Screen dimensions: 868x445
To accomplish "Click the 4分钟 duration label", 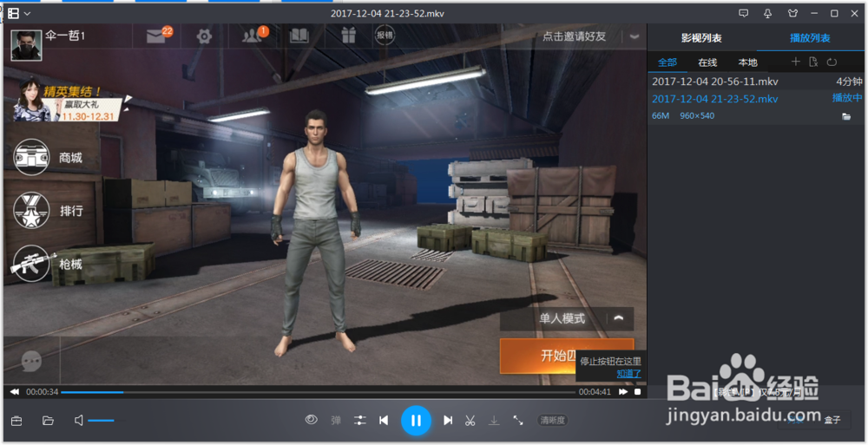I will coord(849,82).
